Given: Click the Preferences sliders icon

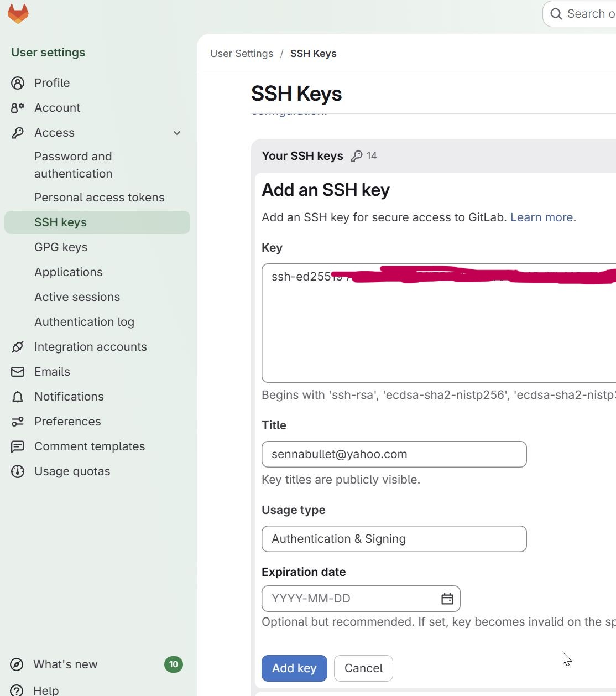Looking at the screenshot, I should 18,422.
